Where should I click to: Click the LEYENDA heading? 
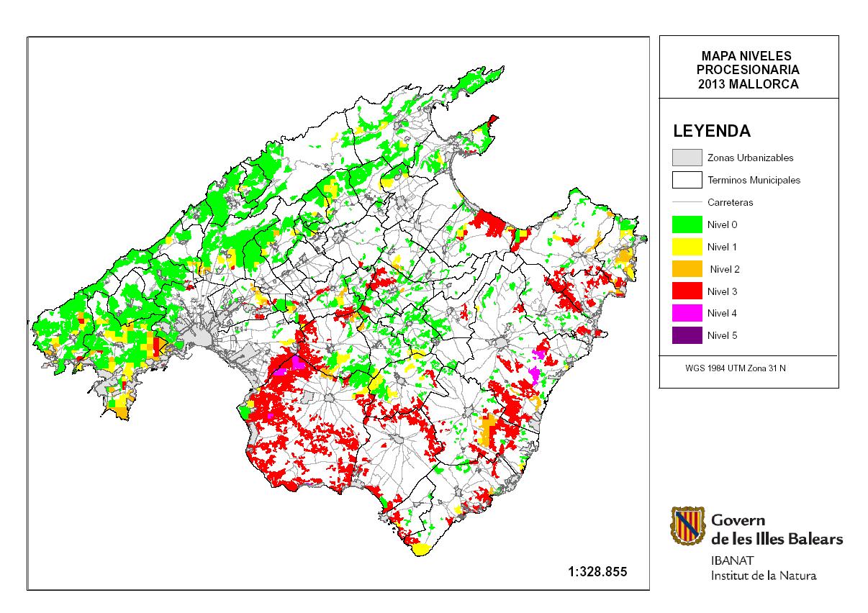point(711,132)
